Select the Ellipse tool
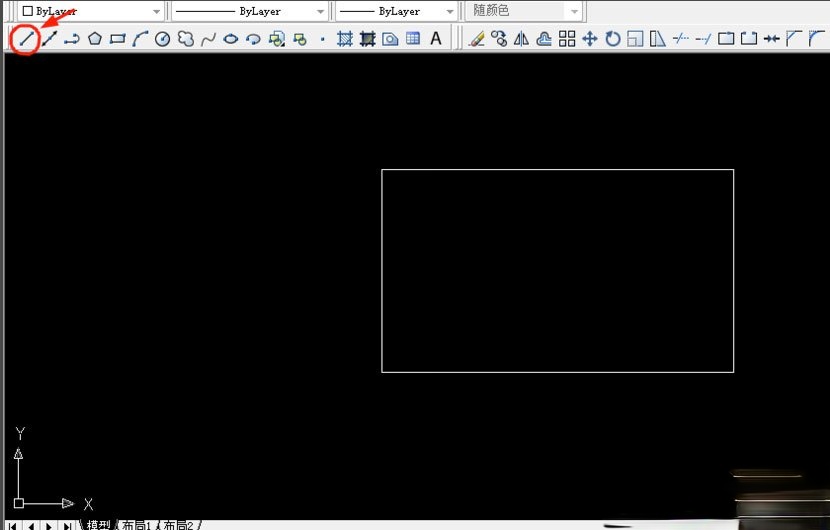This screenshot has height=530, width=830. click(231, 39)
